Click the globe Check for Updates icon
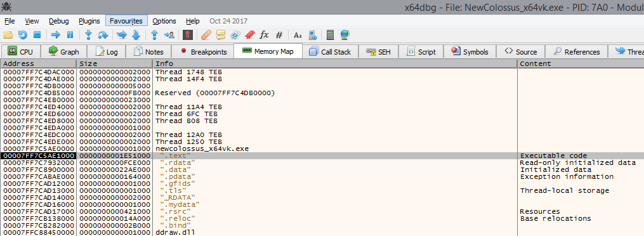The image size is (644, 236). (345, 35)
